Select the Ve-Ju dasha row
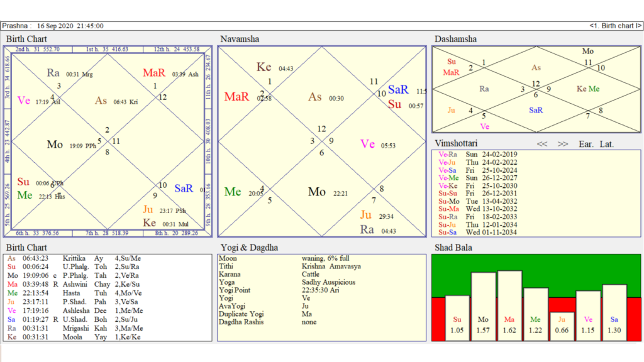Screen dimensions: 644x362 (478, 162)
